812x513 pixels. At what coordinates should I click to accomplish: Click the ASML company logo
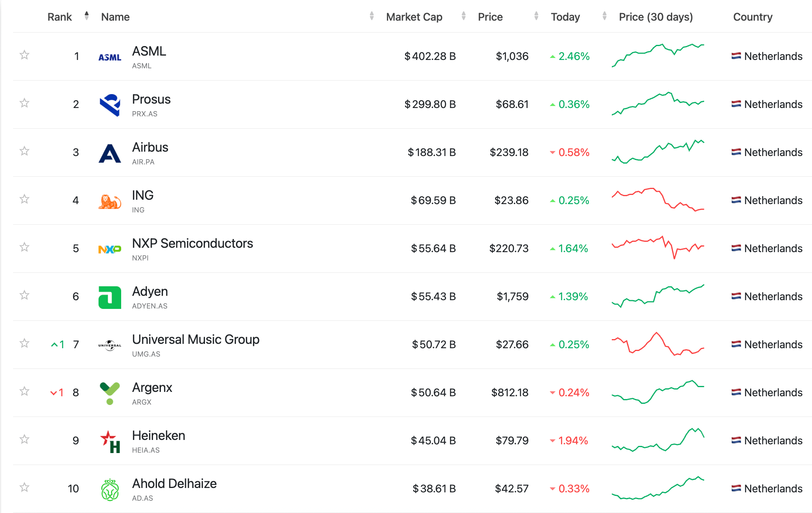(110, 57)
